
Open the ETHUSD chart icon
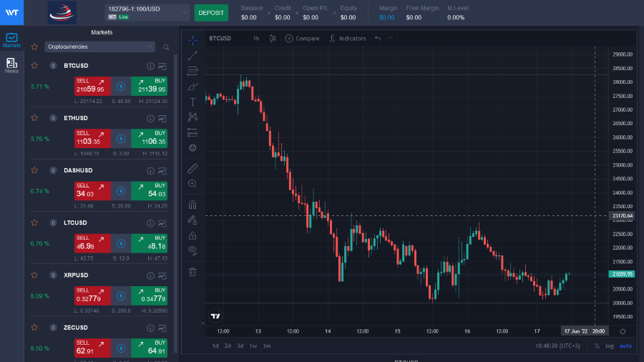point(162,119)
